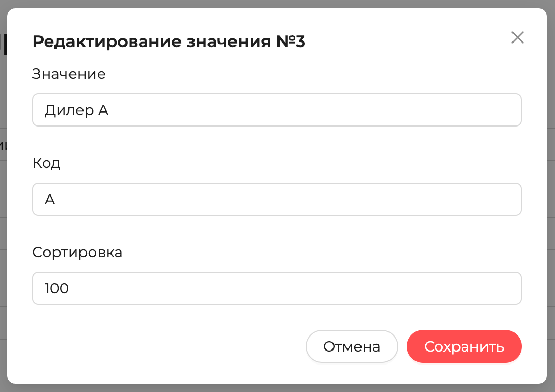Focus the Сортировка input field

pyautogui.click(x=277, y=288)
